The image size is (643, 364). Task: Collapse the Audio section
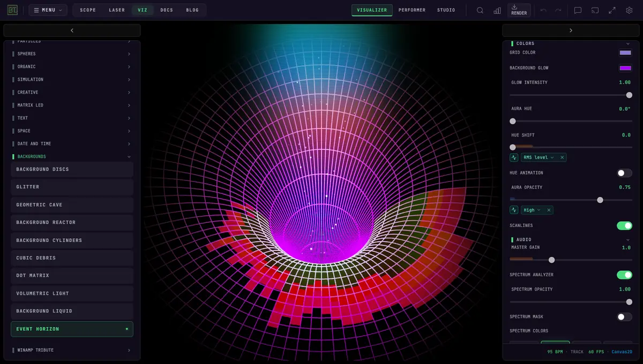pos(571,239)
